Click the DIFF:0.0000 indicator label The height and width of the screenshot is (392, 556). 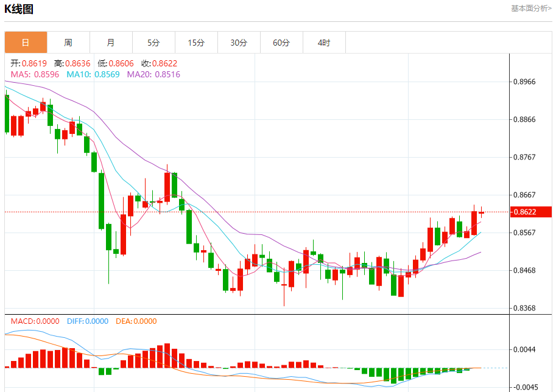pyautogui.click(x=88, y=321)
